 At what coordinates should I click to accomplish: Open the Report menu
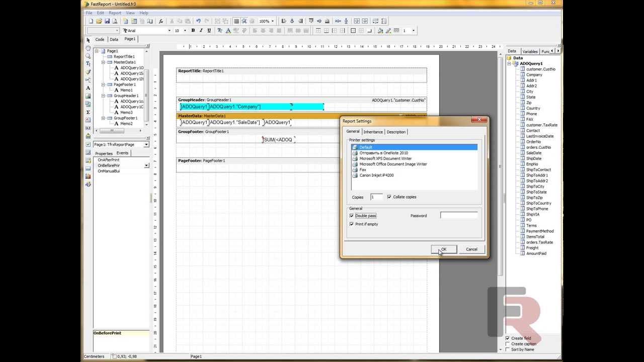pos(115,13)
